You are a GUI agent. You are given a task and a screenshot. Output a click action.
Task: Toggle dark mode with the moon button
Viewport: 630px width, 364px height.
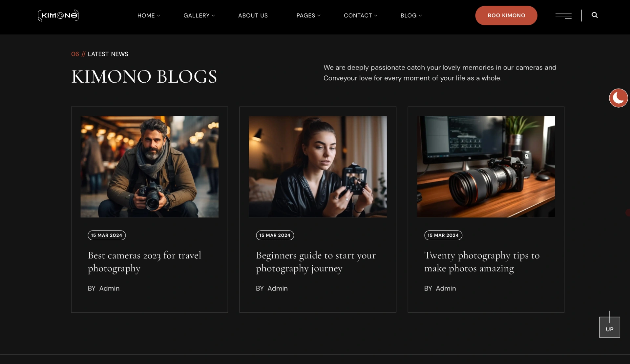click(619, 98)
